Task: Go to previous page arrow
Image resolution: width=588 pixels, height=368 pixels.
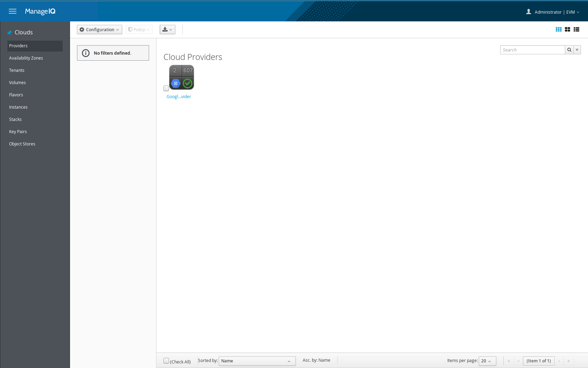Action: pos(518,361)
